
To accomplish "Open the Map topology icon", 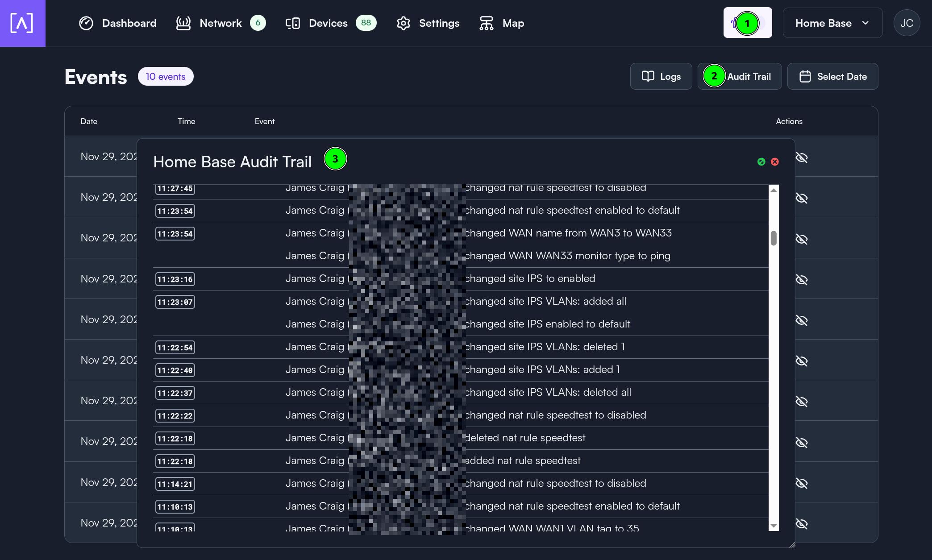I will click(x=486, y=23).
